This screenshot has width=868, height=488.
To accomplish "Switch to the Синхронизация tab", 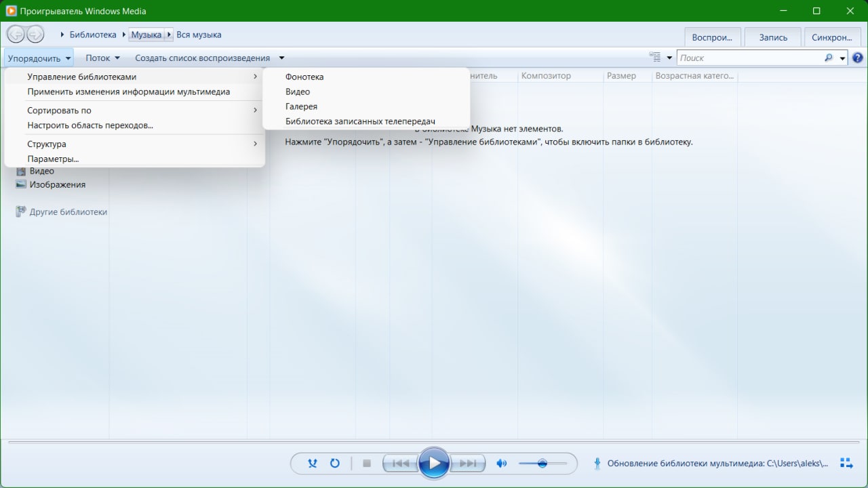I will pos(832,37).
